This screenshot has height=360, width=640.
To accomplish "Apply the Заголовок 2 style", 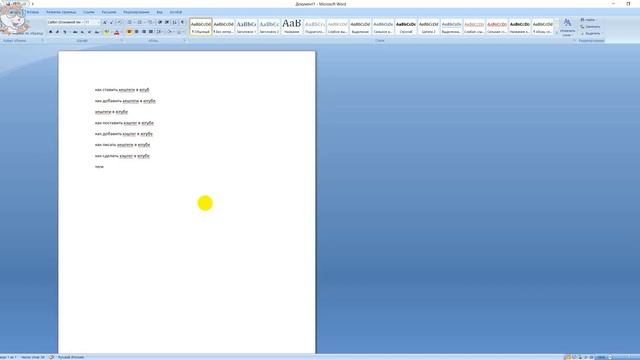I will pyautogui.click(x=269, y=27).
